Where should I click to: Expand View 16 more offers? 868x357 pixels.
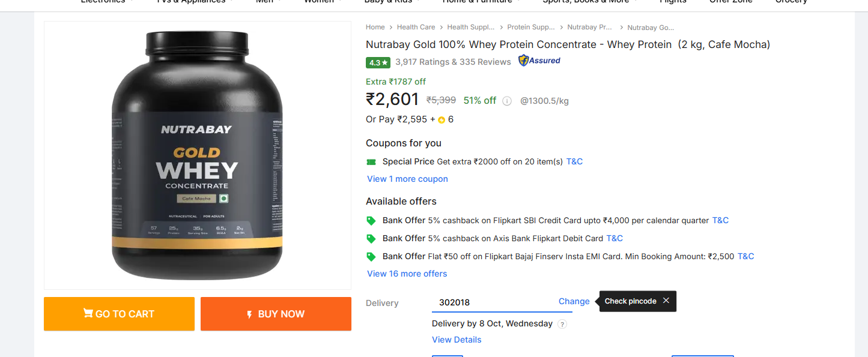point(407,274)
